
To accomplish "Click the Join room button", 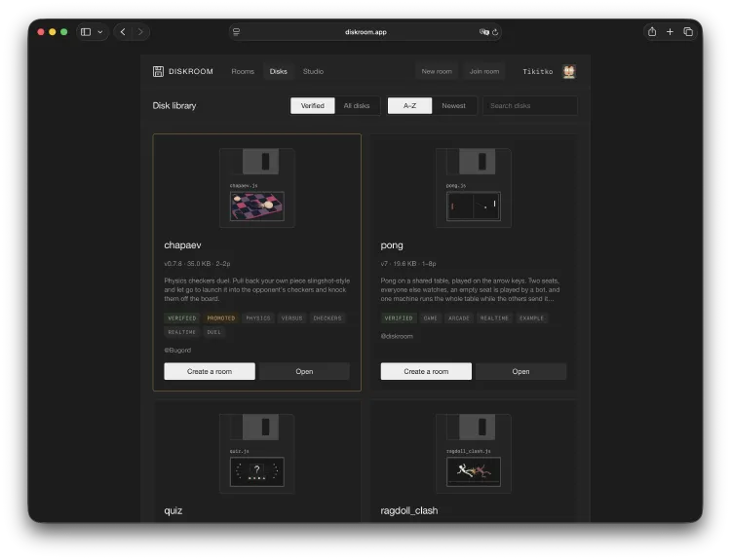I will 483,71.
